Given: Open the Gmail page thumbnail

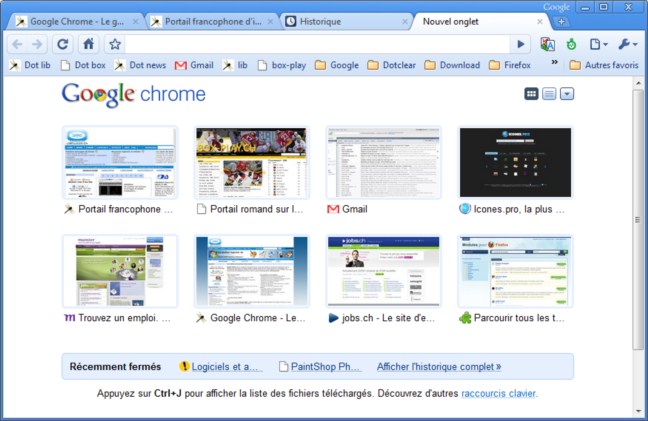Looking at the screenshot, I should click(384, 162).
